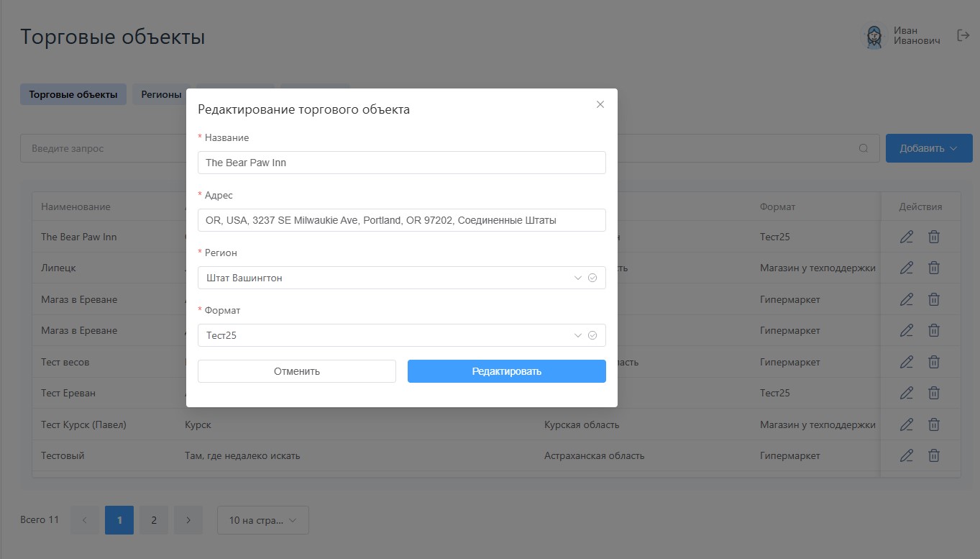Close the edit dialog with X icon
Viewport: 980px width, 559px height.
tap(600, 104)
